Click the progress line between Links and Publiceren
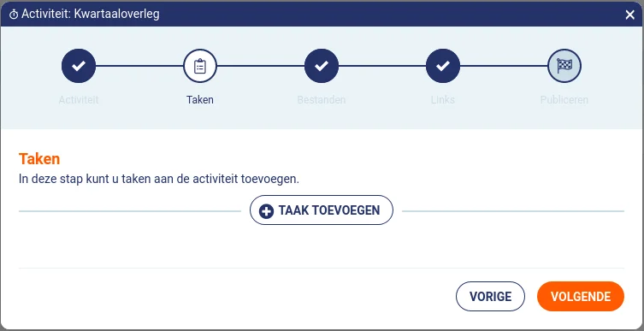 coord(504,66)
